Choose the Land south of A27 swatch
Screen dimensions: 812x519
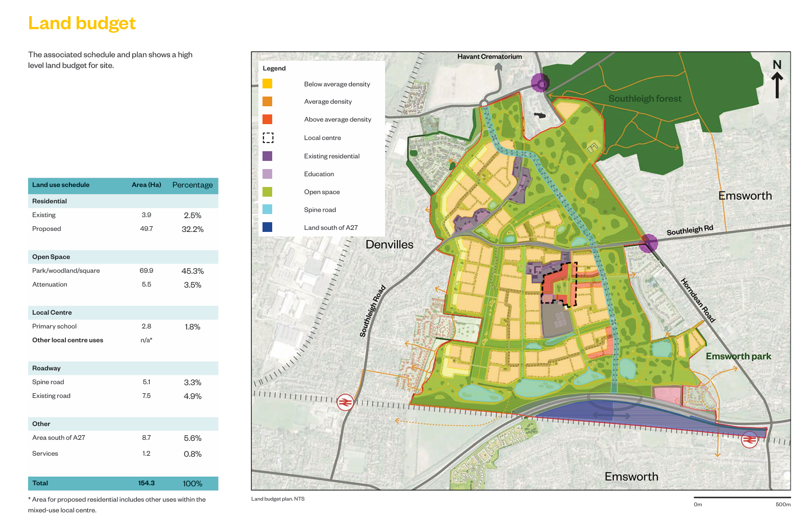coord(268,228)
